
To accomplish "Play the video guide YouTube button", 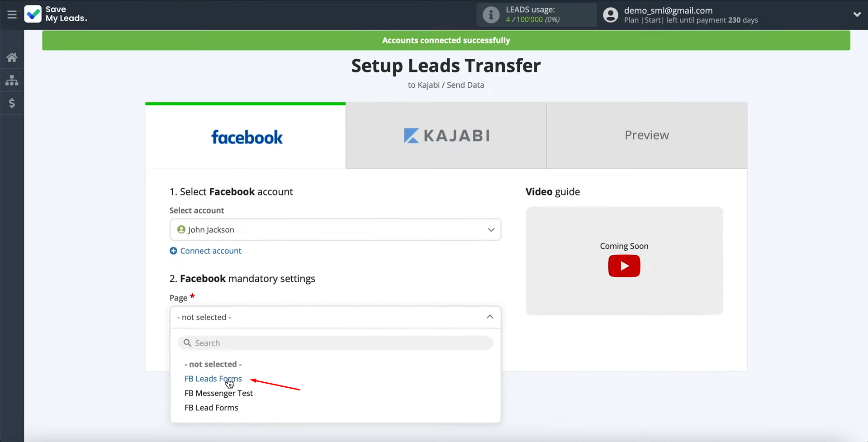I will tap(624, 266).
